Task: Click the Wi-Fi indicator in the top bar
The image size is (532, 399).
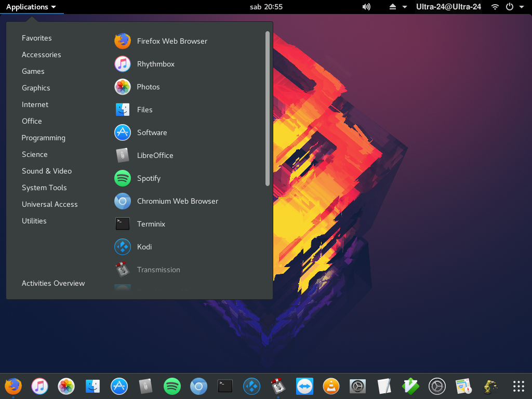Action: (495, 7)
